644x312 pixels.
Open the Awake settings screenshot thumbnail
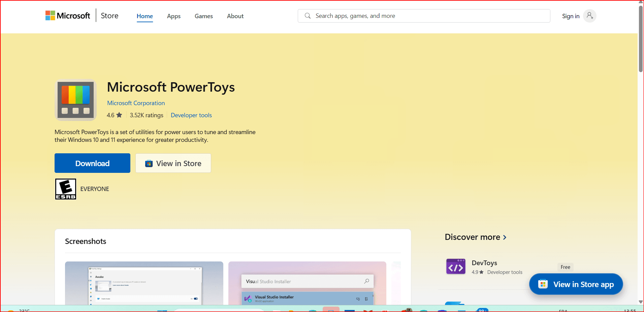click(144, 283)
